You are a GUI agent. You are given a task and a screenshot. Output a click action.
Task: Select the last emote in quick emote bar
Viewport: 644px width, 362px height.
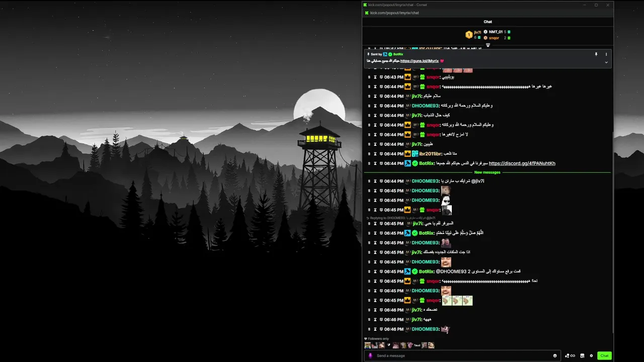point(431,345)
